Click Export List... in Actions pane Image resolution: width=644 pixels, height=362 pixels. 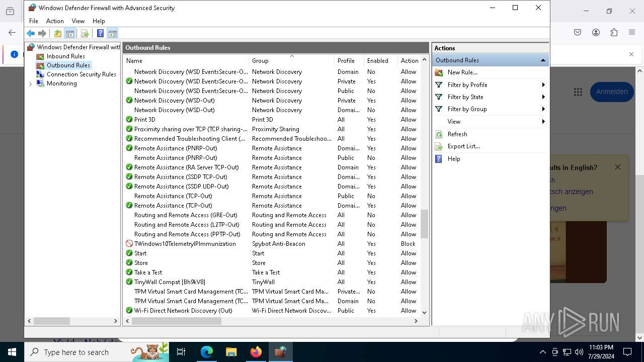click(x=464, y=146)
